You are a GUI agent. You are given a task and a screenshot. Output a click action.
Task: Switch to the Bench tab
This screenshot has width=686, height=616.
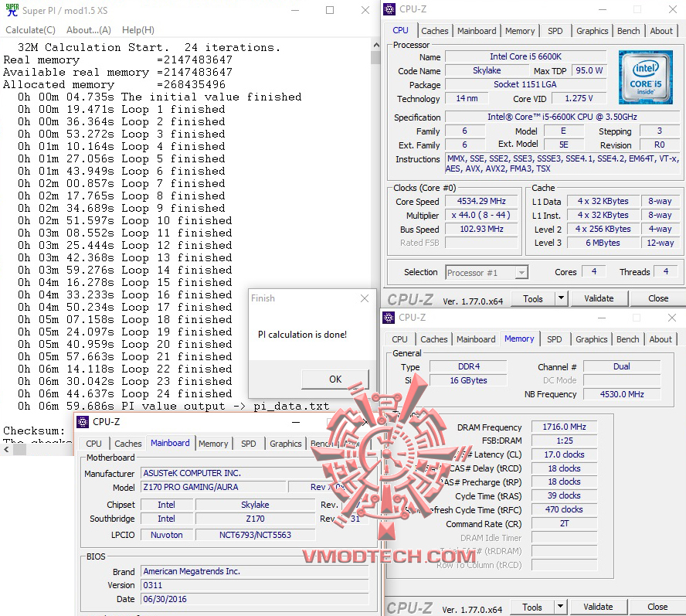click(x=628, y=31)
